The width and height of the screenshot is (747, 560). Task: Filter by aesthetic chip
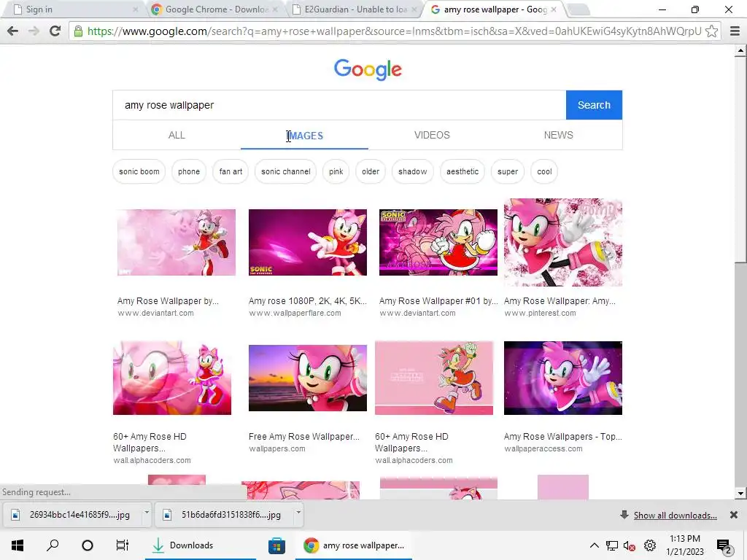(x=462, y=171)
